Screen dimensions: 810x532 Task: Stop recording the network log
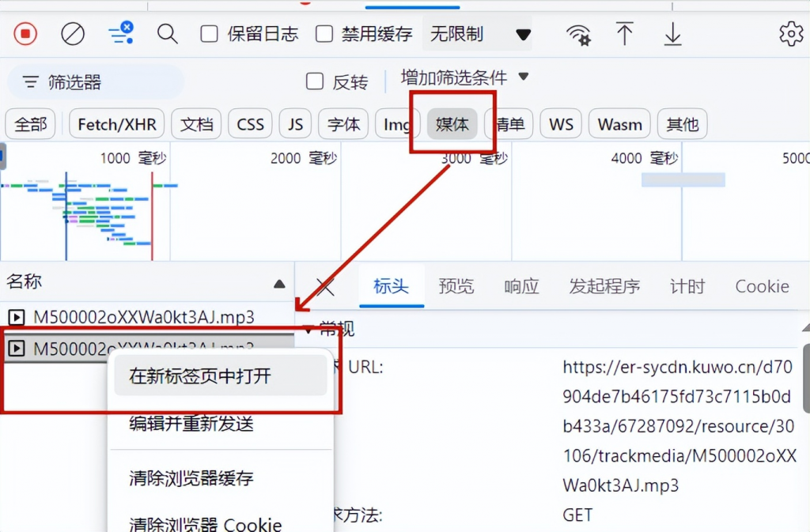(x=24, y=34)
